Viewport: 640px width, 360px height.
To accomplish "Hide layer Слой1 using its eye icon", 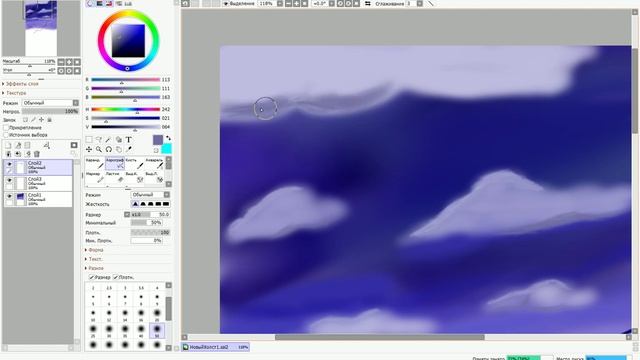I will (9, 196).
